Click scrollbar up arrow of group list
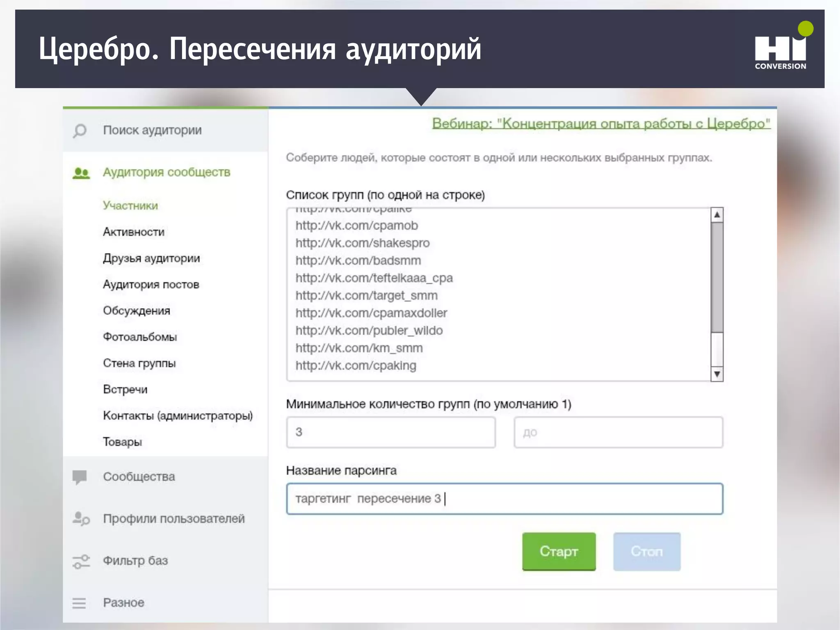 click(717, 215)
